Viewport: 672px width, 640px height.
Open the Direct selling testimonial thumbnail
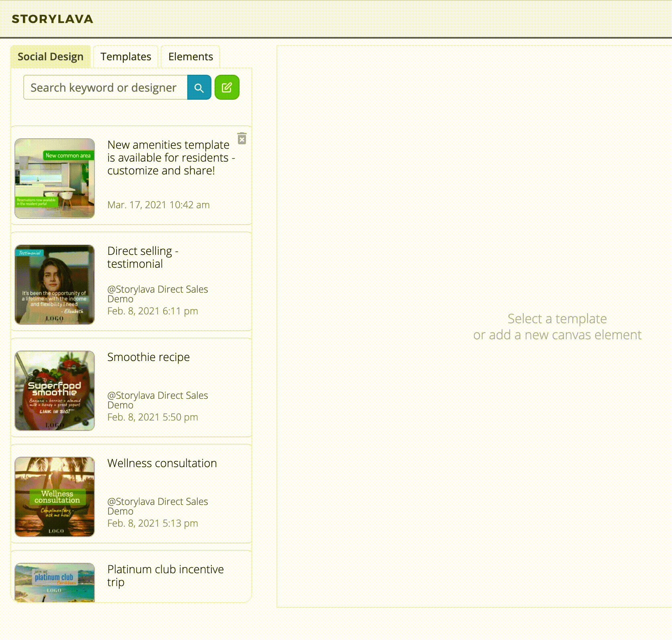coord(55,284)
